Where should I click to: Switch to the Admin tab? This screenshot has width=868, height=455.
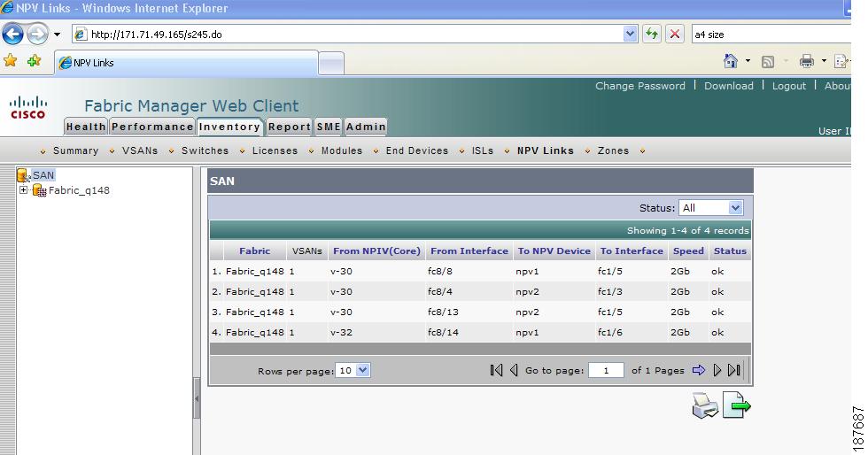(365, 127)
